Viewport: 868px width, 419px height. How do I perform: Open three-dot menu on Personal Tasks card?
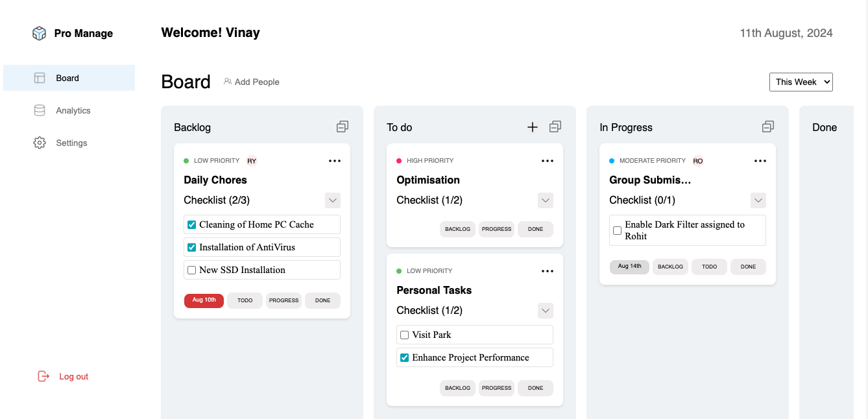coord(548,271)
